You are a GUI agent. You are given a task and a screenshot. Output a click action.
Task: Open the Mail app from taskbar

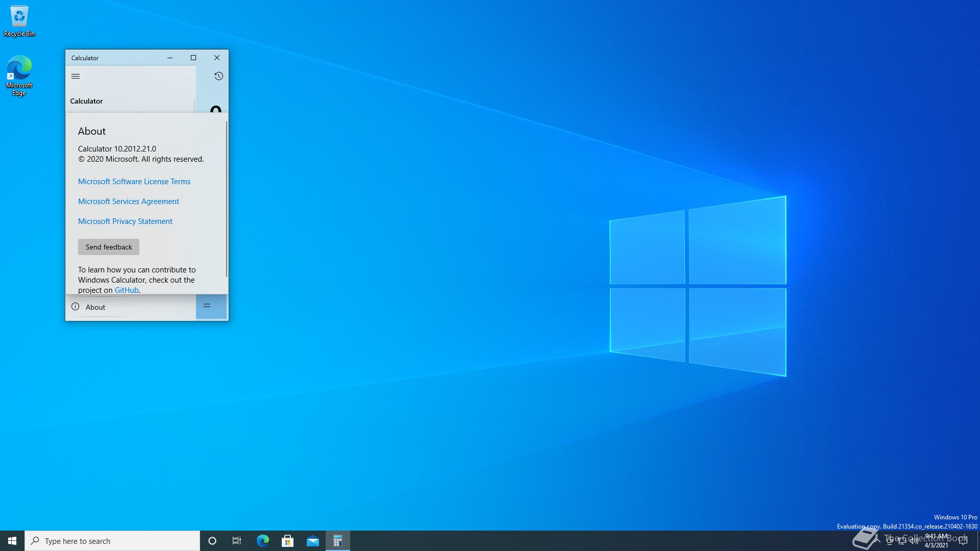[312, 541]
